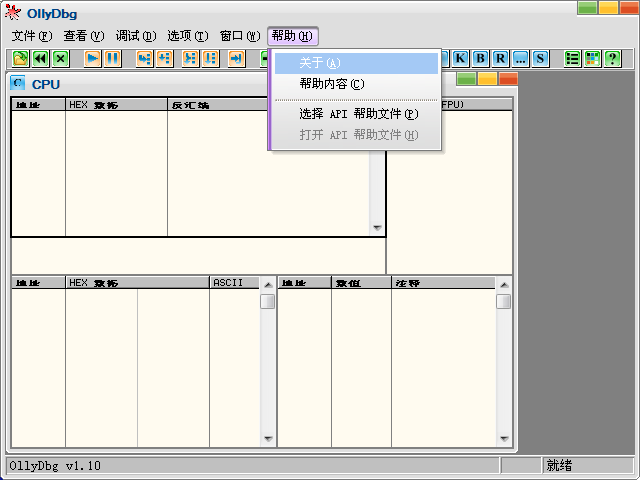Image resolution: width=640 pixels, height=480 pixels.
Task: Click the stack pane scrollbar thumb
Action: pos(504,302)
